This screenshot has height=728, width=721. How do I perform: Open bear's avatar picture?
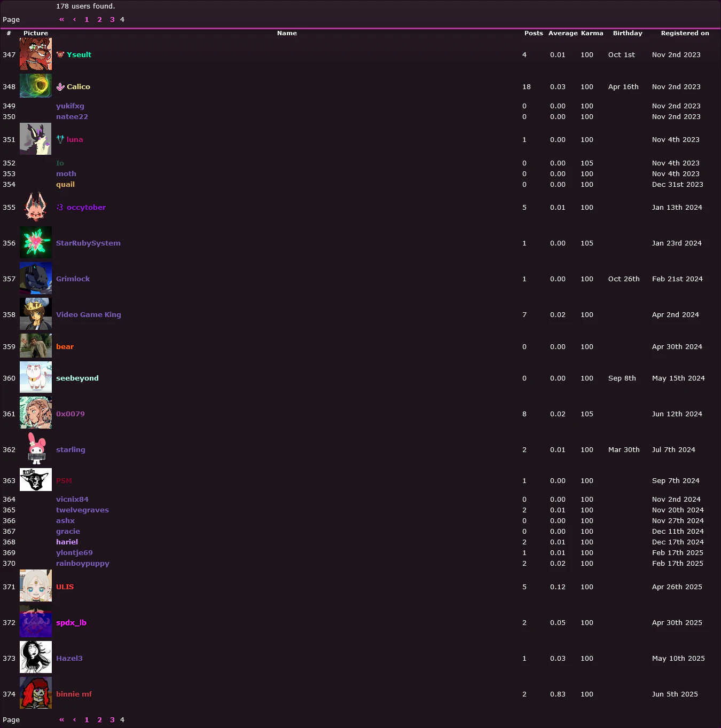36,346
